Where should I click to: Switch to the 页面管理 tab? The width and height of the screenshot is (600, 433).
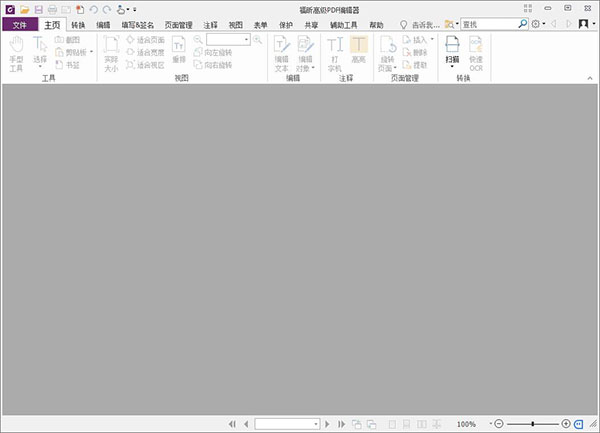click(178, 25)
